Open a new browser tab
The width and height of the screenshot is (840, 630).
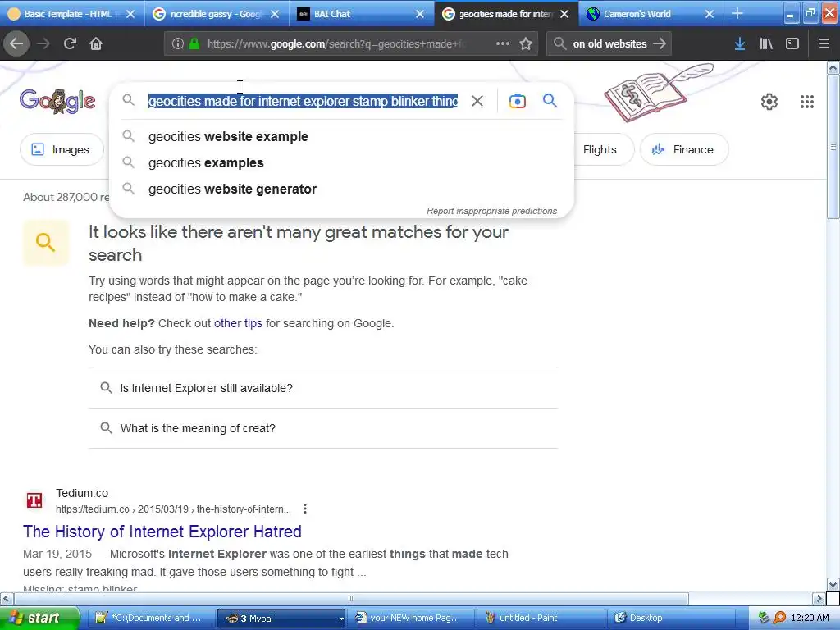coord(737,13)
